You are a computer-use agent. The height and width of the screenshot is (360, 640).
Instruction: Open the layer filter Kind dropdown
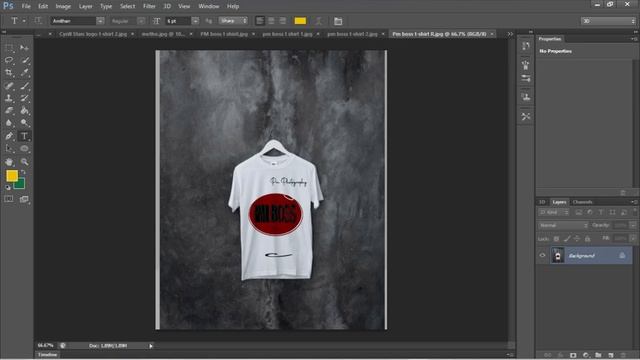click(554, 212)
